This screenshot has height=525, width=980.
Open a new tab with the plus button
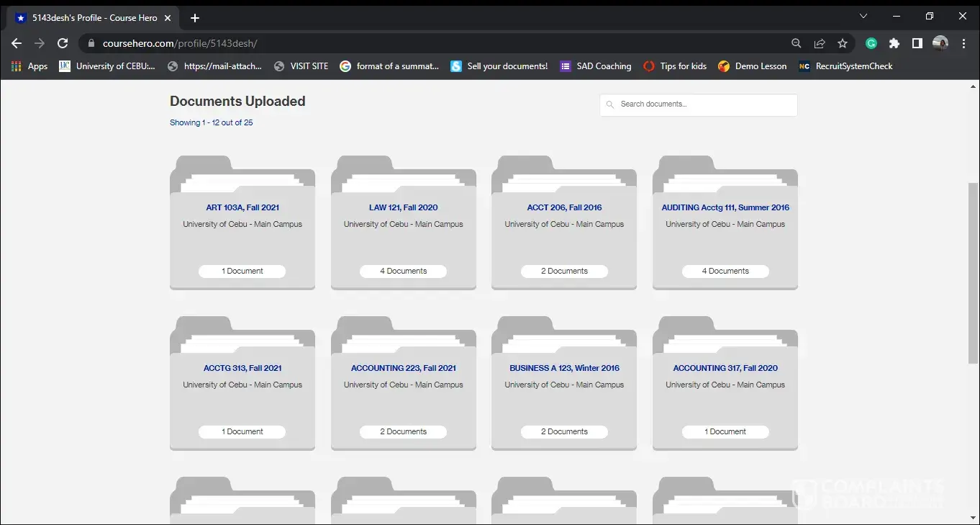pyautogui.click(x=195, y=18)
